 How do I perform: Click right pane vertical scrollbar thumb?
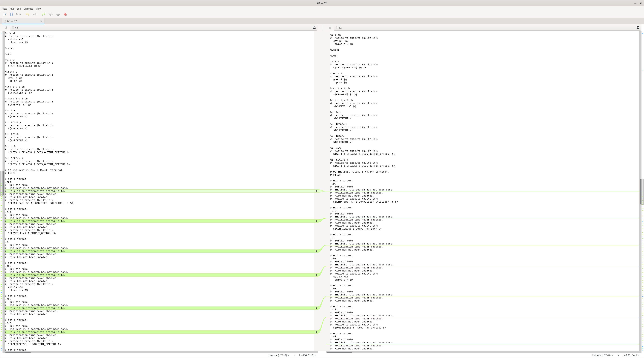(640, 192)
